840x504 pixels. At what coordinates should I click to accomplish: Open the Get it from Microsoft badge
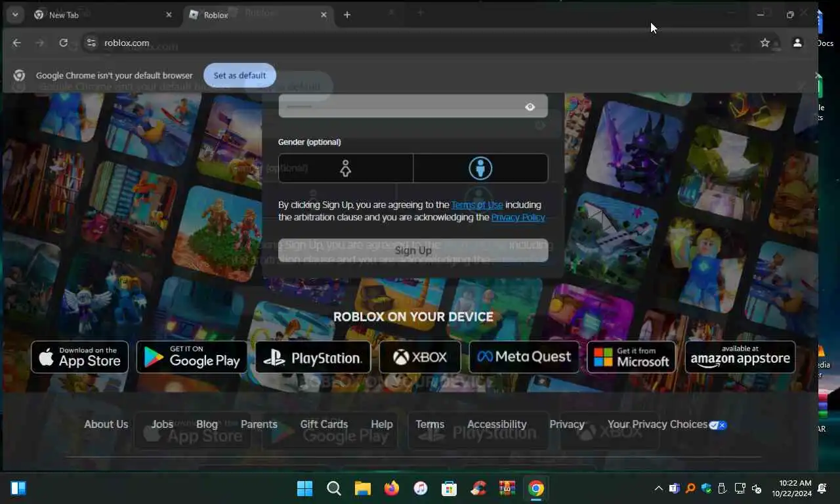(x=631, y=357)
